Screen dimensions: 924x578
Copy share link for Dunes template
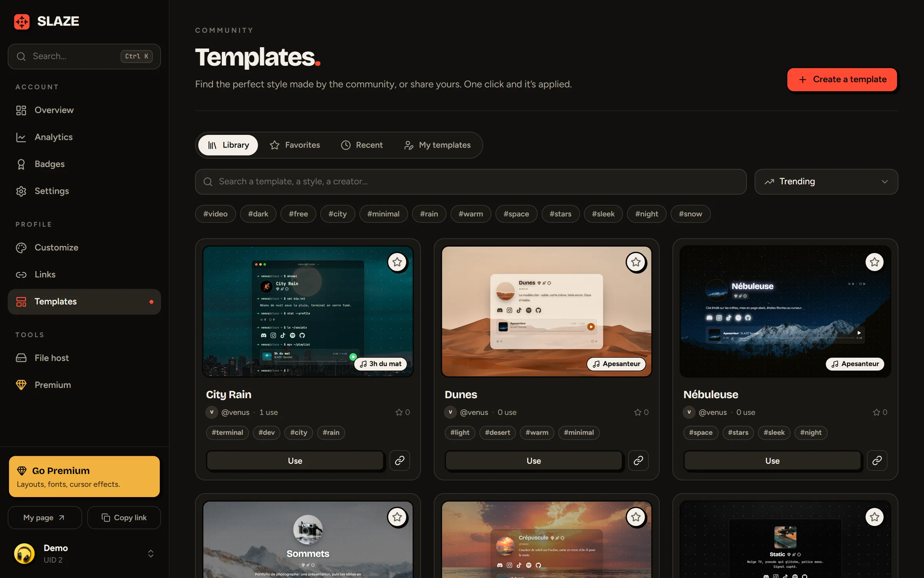638,460
